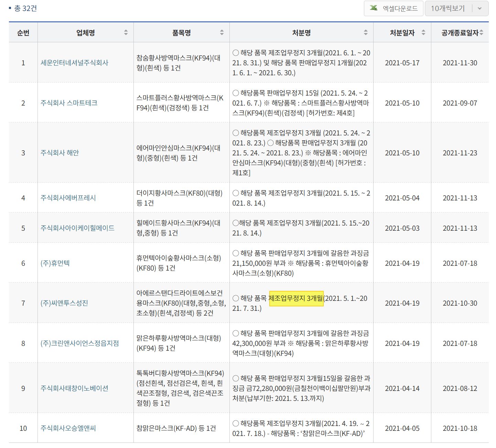The height and width of the screenshot is (448, 496).
Task: Click disposition date 2021-04-14
Action: pyautogui.click(x=402, y=389)
